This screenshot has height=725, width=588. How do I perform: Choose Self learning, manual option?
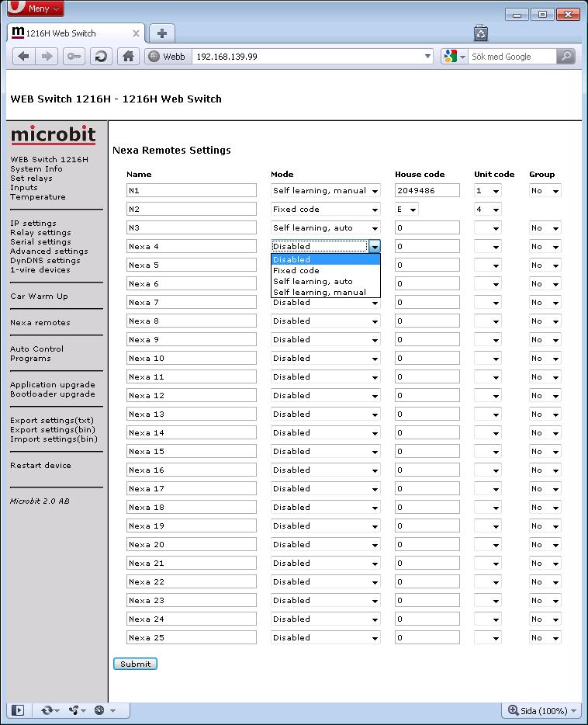[x=325, y=292]
